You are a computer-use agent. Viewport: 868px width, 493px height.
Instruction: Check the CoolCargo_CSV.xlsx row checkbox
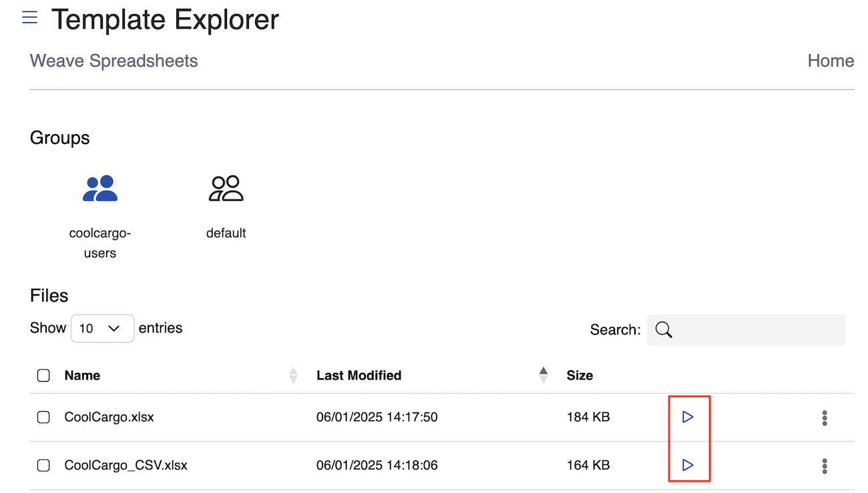coord(43,466)
